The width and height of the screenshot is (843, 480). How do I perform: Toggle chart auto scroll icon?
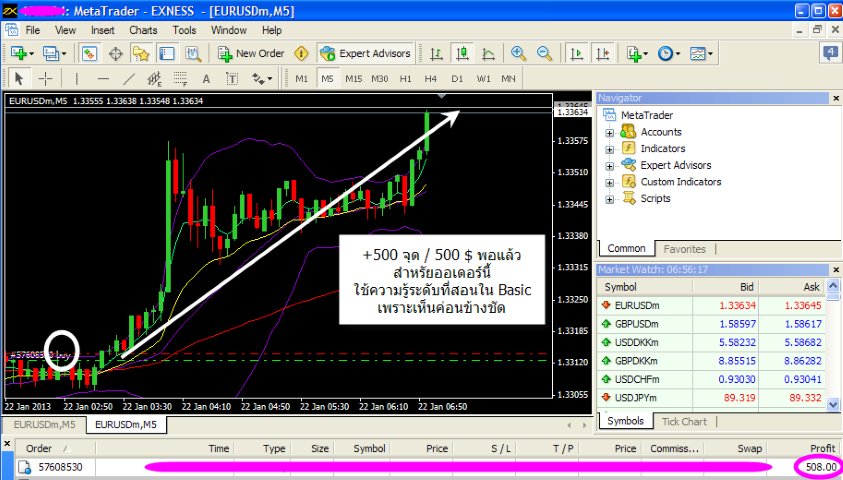[x=577, y=53]
